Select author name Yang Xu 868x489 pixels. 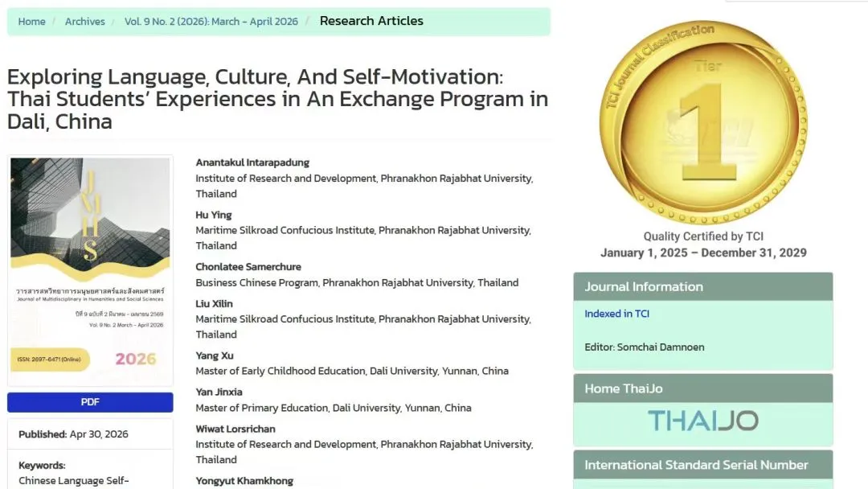tap(215, 355)
